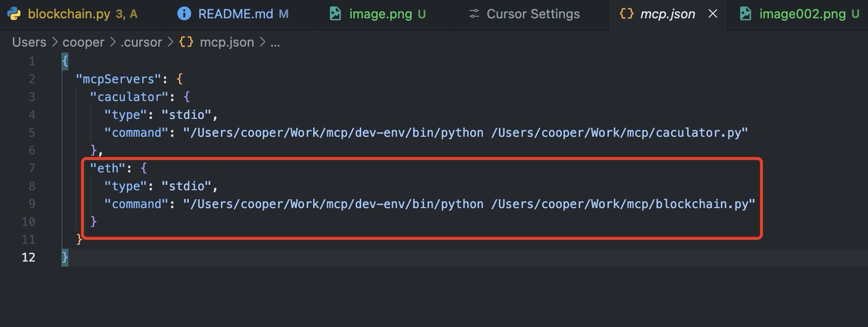Click line number 7 in the gutter
This screenshot has width=868, height=327.
coord(32,168)
